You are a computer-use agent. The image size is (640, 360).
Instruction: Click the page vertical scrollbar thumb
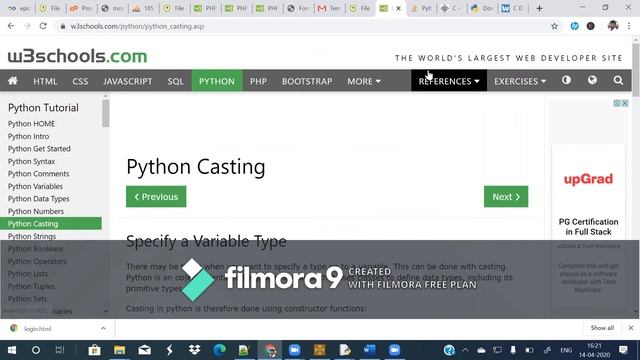(636, 69)
